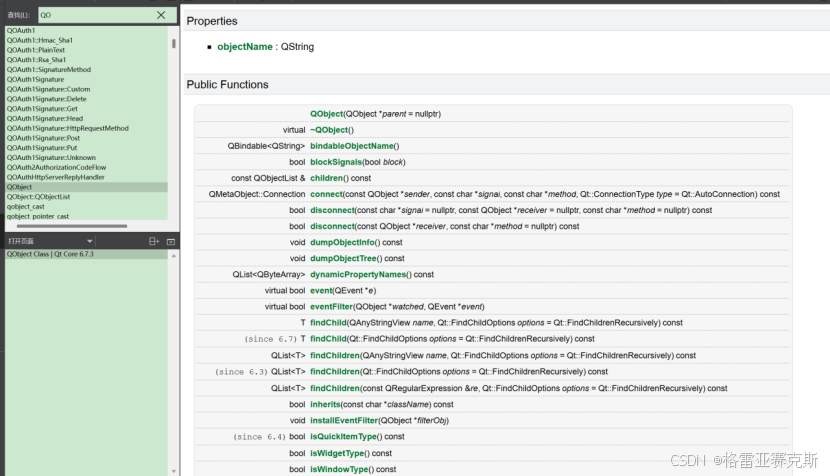Open disconnect link with signal parameter
830x476 pixels.
[332, 210]
